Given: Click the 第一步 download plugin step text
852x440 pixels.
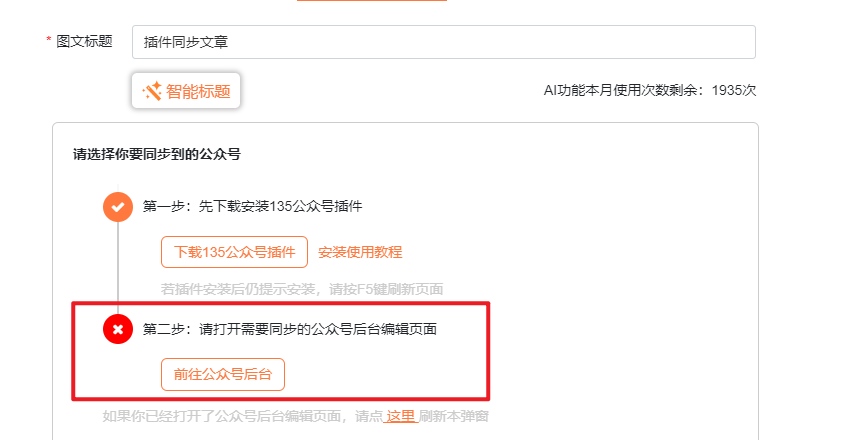Looking at the screenshot, I should [252, 206].
